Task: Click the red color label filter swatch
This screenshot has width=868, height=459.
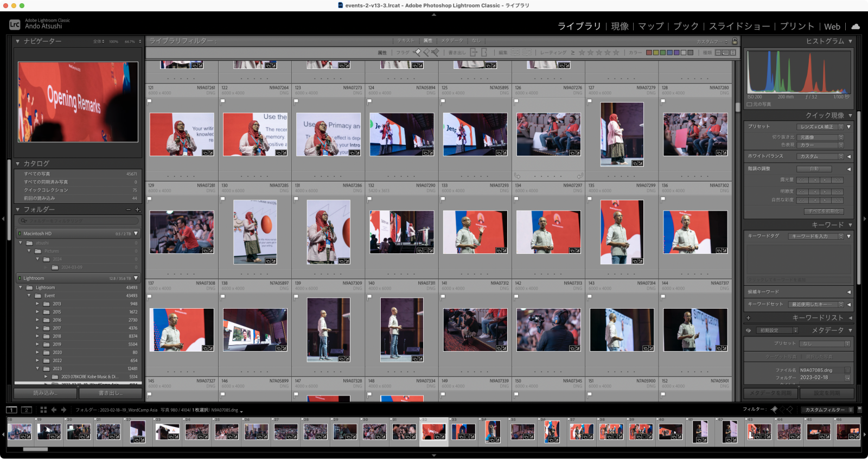Action: point(649,53)
